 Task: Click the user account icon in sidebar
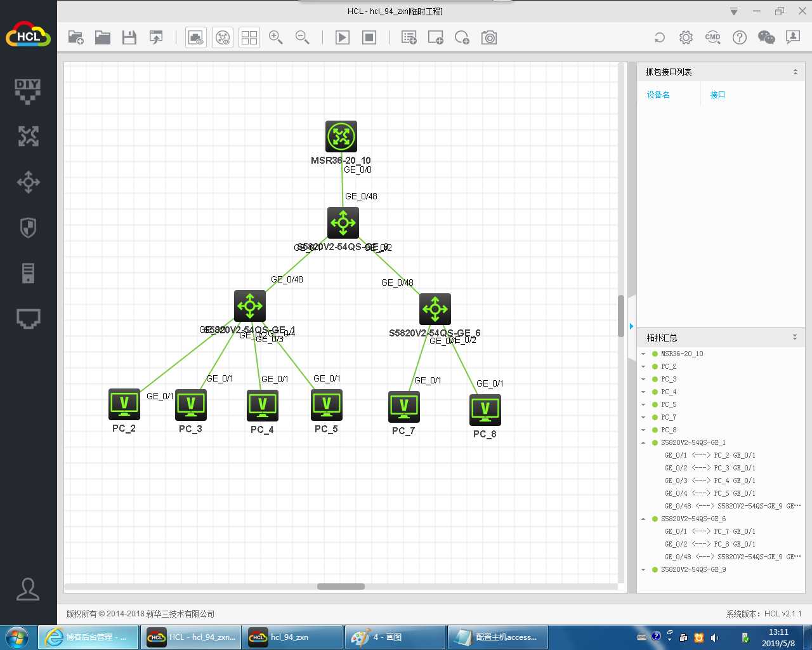coord(28,589)
